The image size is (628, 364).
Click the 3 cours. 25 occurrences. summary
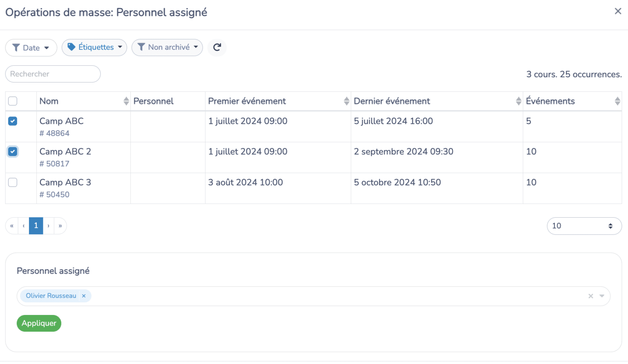pyautogui.click(x=574, y=74)
